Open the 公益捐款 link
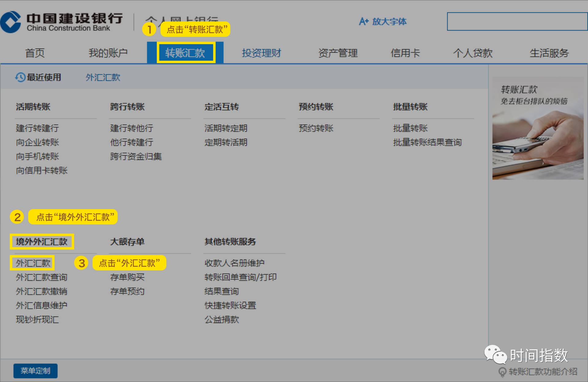 click(x=221, y=319)
